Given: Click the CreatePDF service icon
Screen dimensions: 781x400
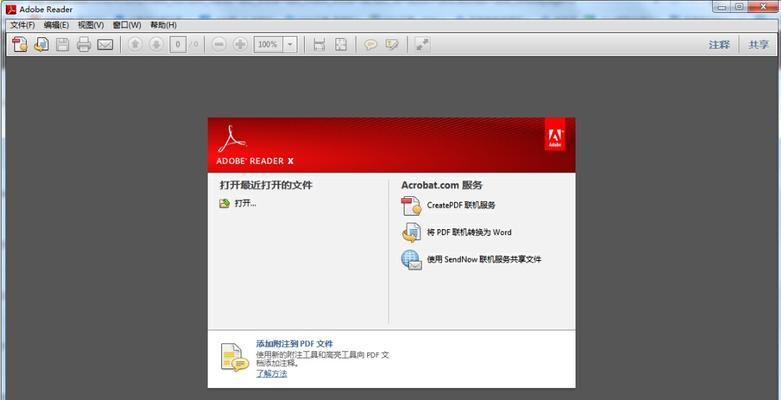Looking at the screenshot, I should (x=411, y=205).
